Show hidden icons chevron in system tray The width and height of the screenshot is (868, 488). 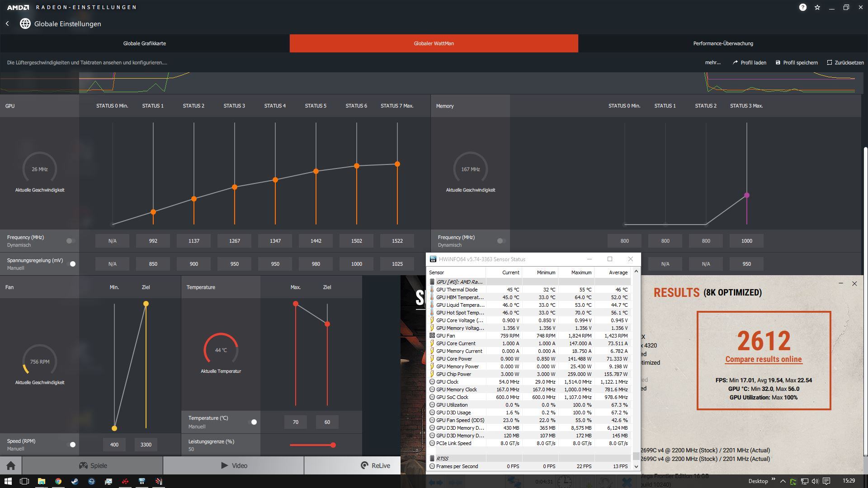(783, 481)
